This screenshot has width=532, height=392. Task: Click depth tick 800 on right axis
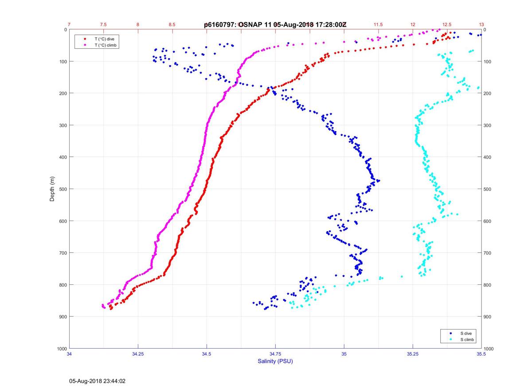488,285
